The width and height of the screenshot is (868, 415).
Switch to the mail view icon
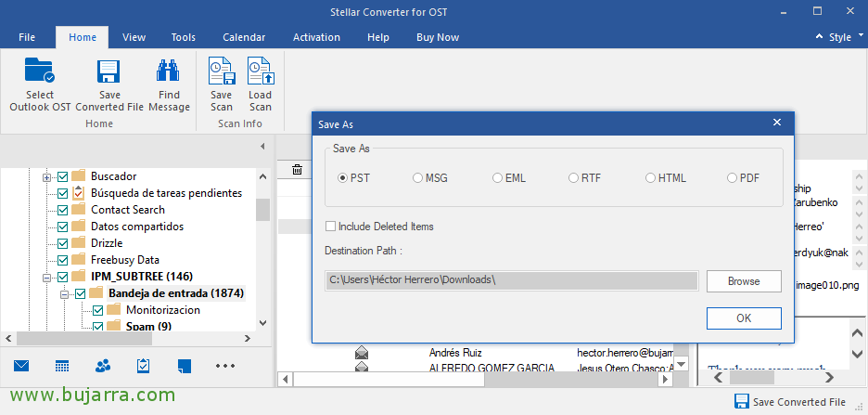pyautogui.click(x=21, y=366)
